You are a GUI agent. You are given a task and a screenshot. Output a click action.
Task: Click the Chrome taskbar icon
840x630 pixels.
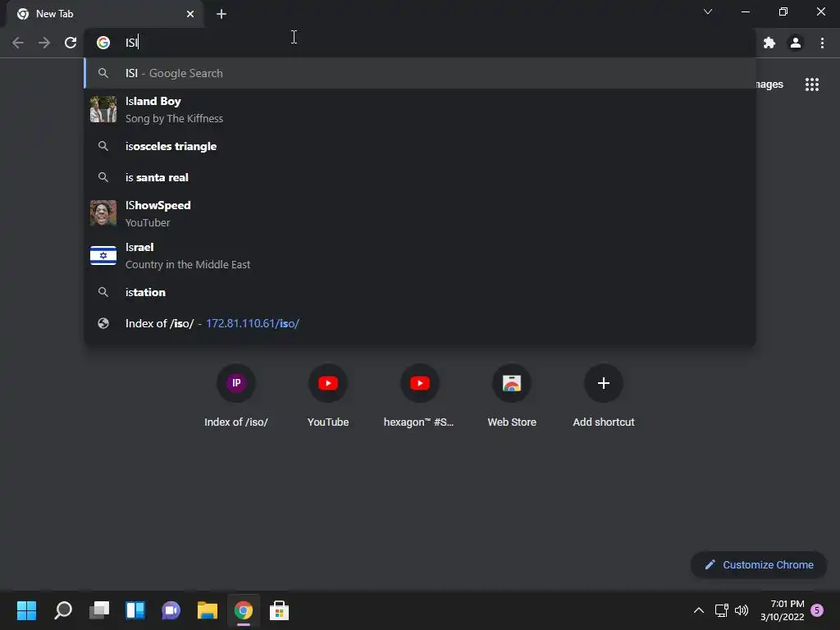(x=243, y=610)
